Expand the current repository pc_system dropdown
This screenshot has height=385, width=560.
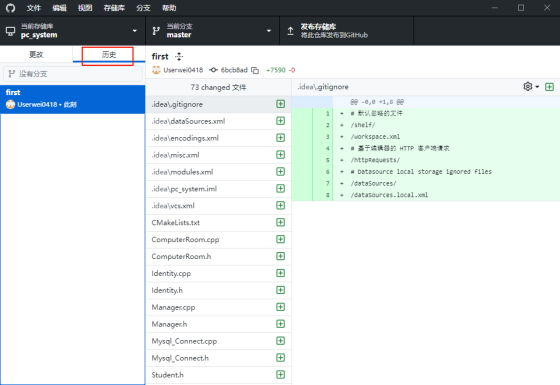coord(72,31)
